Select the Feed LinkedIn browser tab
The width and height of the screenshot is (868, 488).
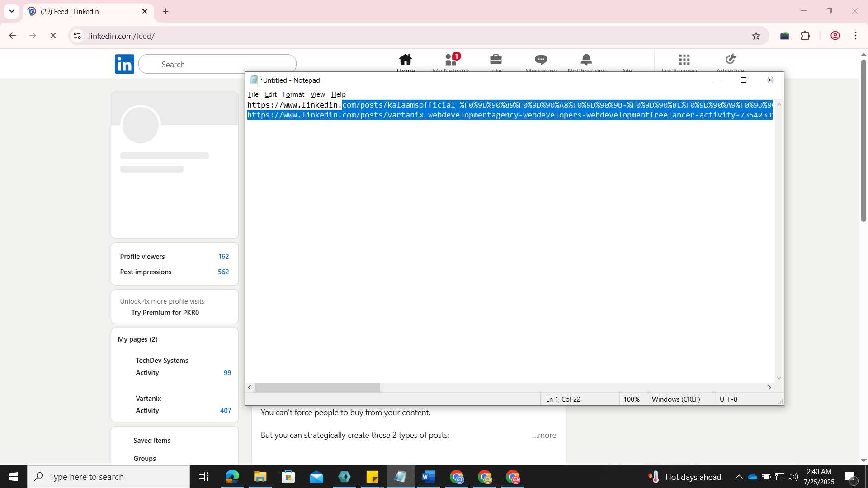tap(88, 11)
